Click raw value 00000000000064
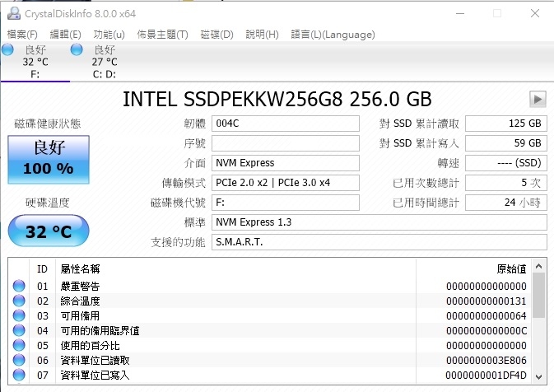Viewport: 554px width, 392px height. click(x=486, y=316)
